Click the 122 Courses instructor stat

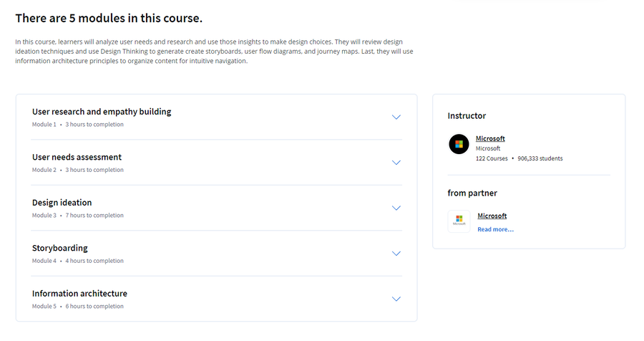(492, 159)
